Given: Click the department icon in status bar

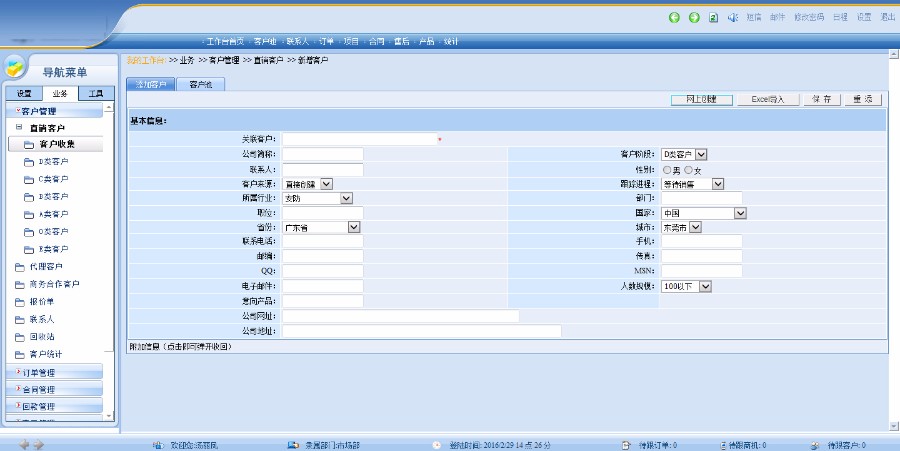Looking at the screenshot, I should (293, 445).
